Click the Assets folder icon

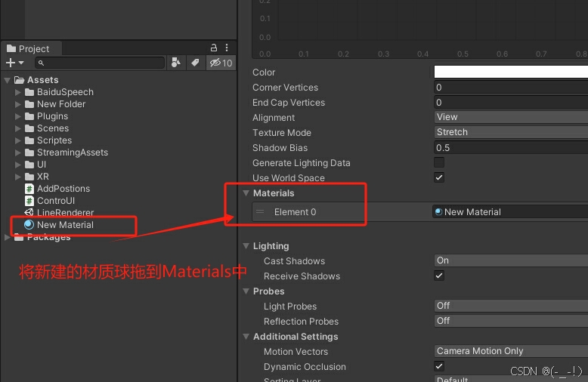tap(19, 80)
